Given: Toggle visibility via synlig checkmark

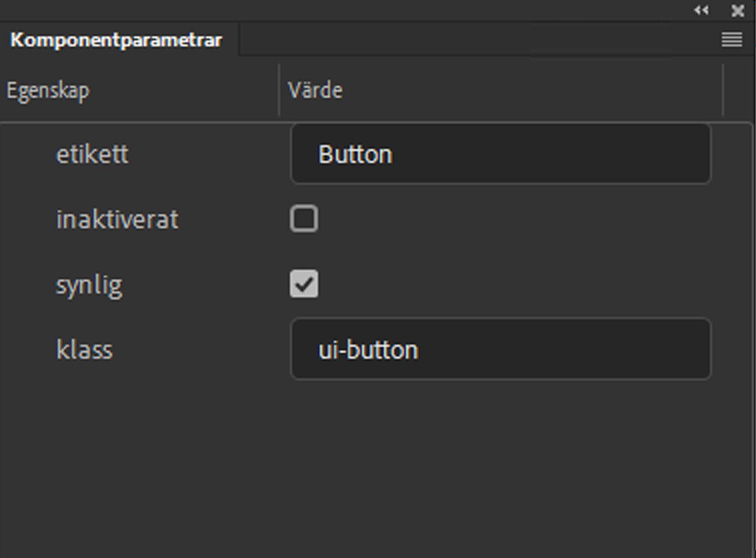Looking at the screenshot, I should point(304,284).
